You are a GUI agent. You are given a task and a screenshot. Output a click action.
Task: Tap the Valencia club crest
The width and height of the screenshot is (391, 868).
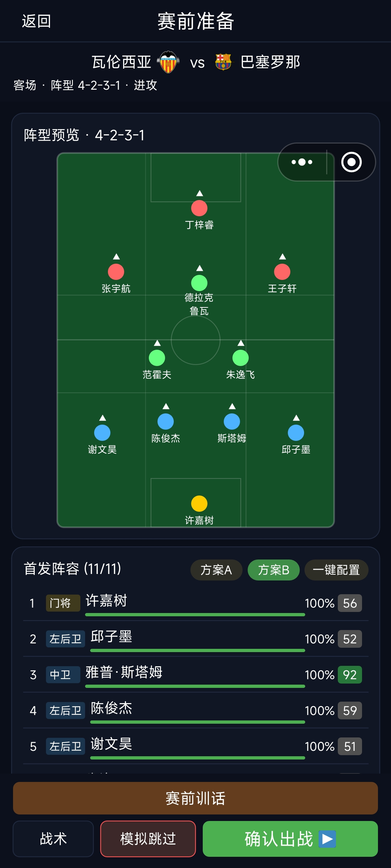tap(168, 62)
